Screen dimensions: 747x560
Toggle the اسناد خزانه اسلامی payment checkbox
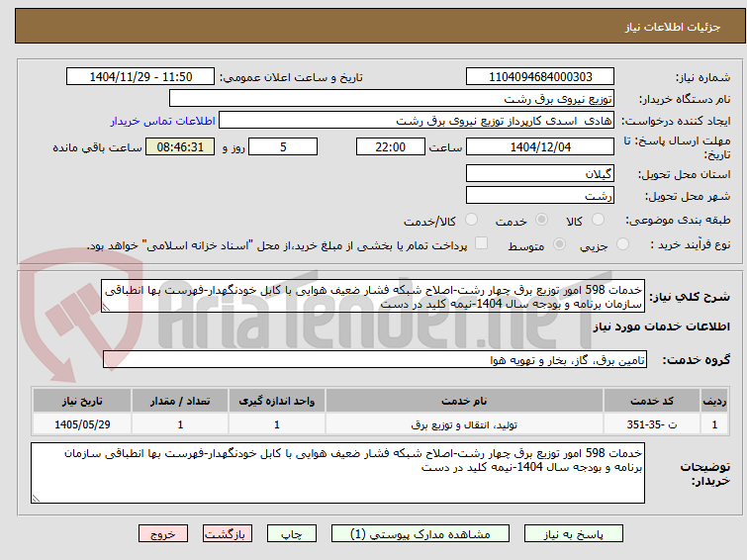[x=482, y=243]
